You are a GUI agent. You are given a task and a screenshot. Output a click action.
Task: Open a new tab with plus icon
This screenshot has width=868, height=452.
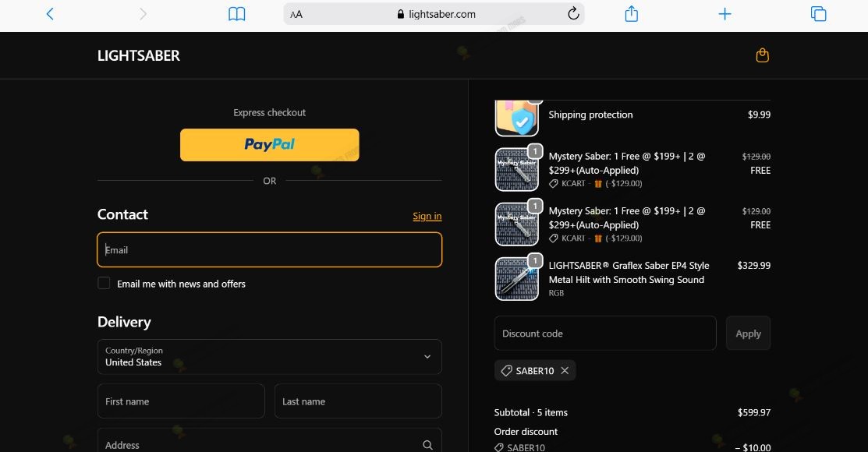click(x=725, y=14)
